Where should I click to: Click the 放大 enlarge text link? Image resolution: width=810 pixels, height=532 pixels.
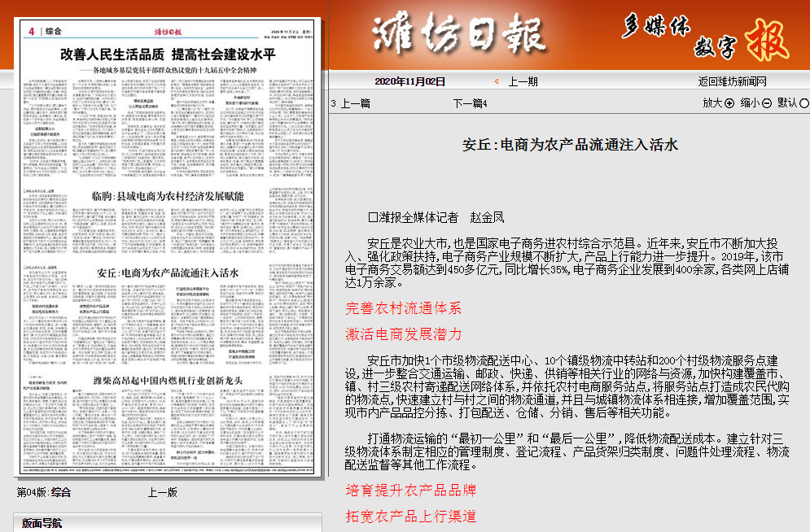pyautogui.click(x=712, y=102)
